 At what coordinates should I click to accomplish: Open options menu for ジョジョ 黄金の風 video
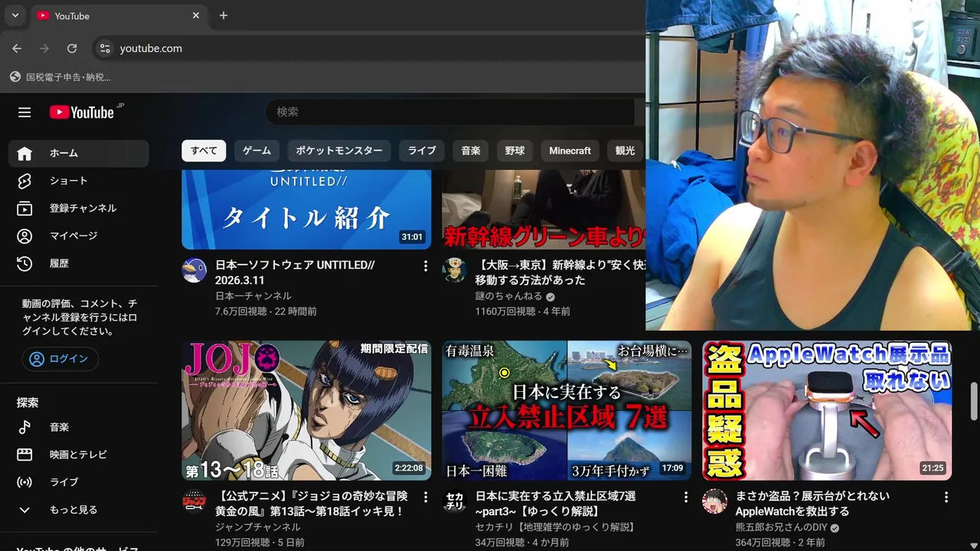tap(426, 497)
